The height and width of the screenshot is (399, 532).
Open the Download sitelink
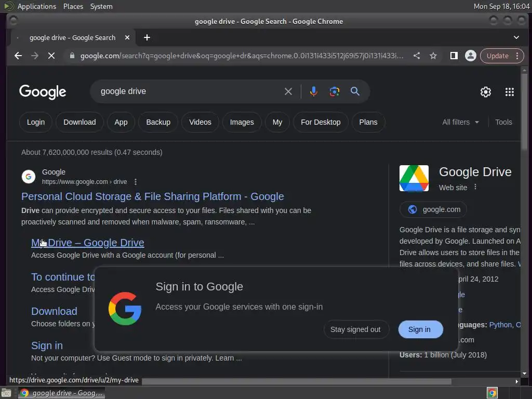[x=54, y=311]
